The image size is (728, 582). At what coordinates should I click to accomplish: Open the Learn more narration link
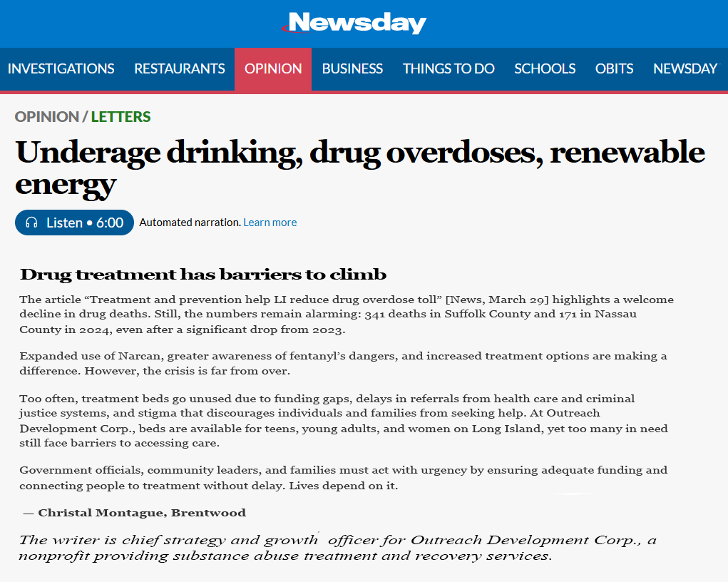point(270,223)
